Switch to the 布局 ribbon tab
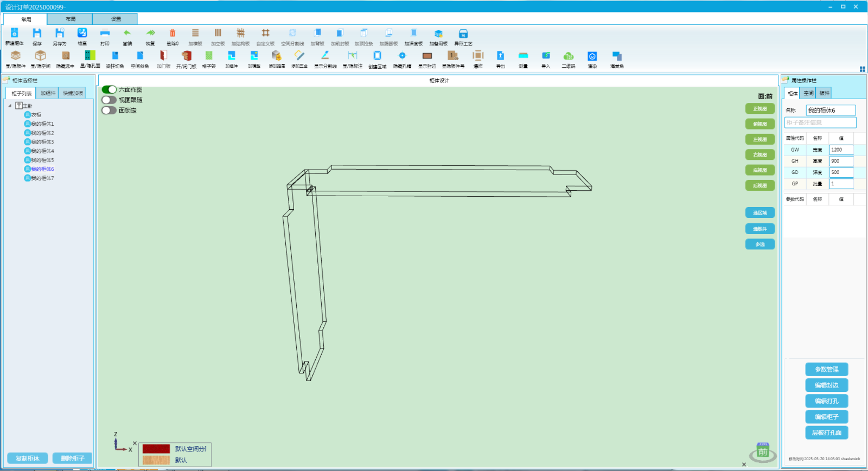 pos(70,19)
